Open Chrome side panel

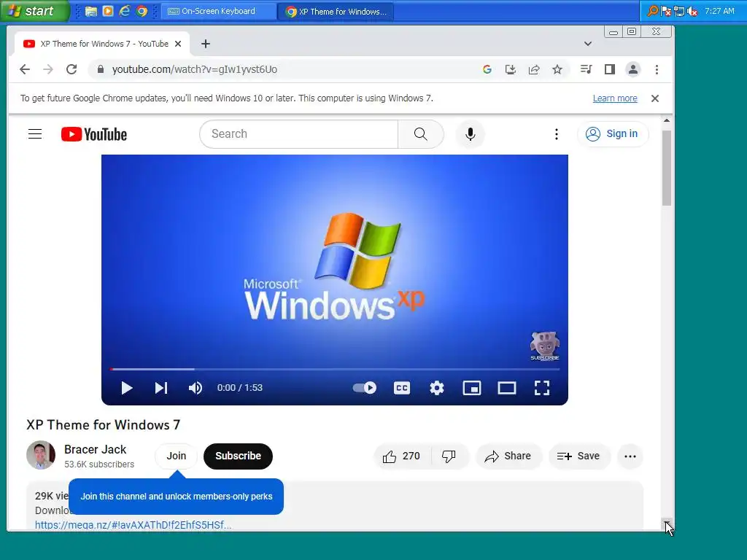click(x=609, y=69)
